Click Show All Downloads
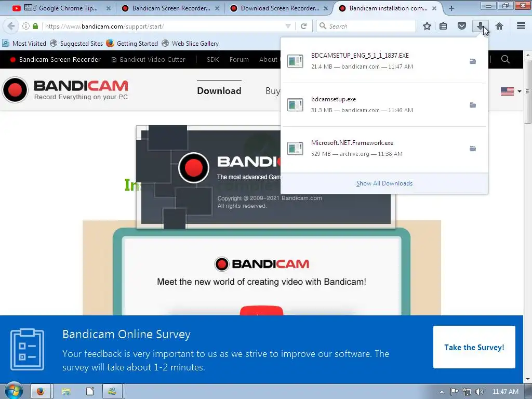The height and width of the screenshot is (399, 532). point(384,183)
